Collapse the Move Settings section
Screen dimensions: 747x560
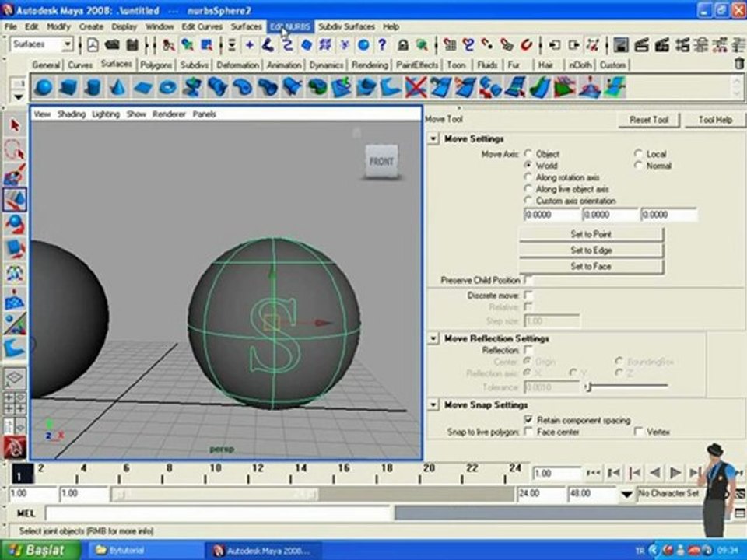pos(433,138)
